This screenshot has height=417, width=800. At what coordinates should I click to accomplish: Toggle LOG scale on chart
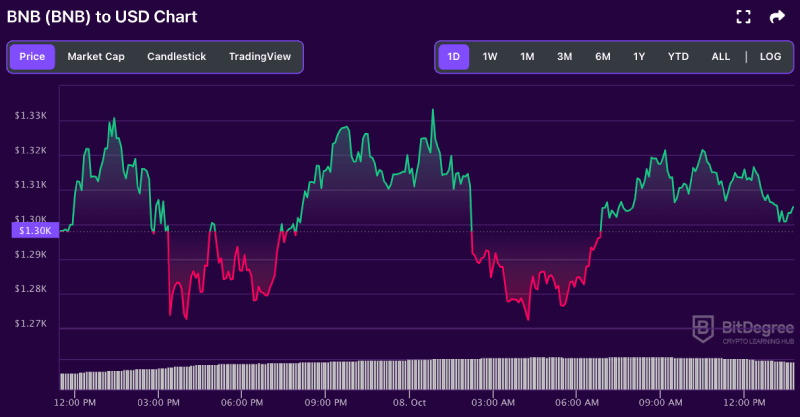point(770,57)
